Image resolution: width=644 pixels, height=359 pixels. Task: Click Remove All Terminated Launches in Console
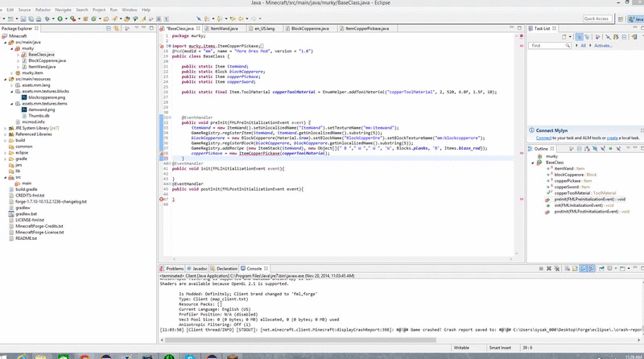pos(557,268)
